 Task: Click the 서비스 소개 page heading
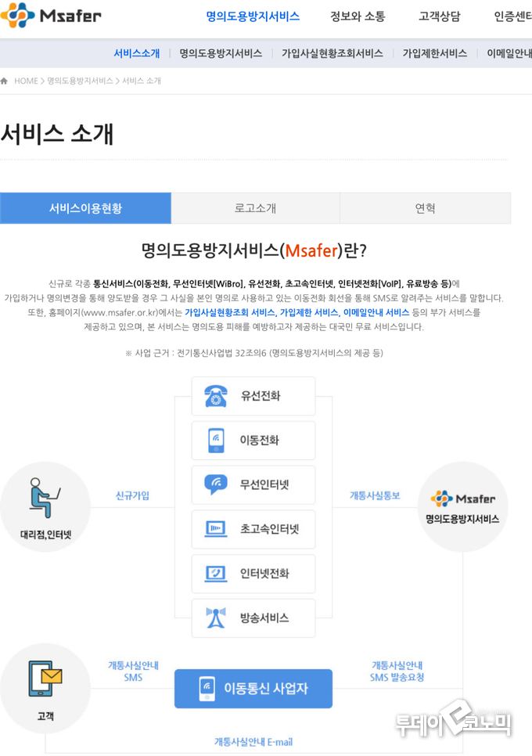[x=57, y=134]
